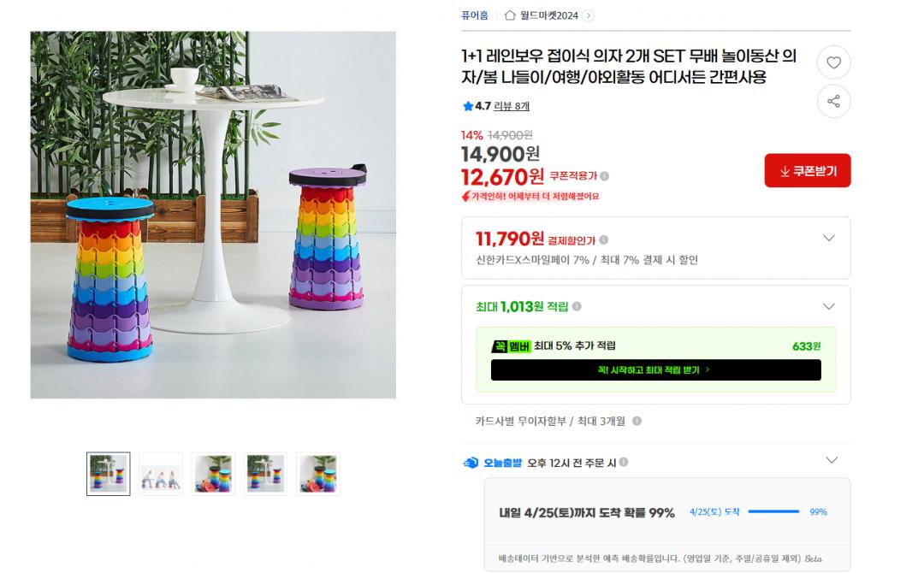Click info icon next to 결제할인가
This screenshot has height=573, width=924.
[x=604, y=239]
